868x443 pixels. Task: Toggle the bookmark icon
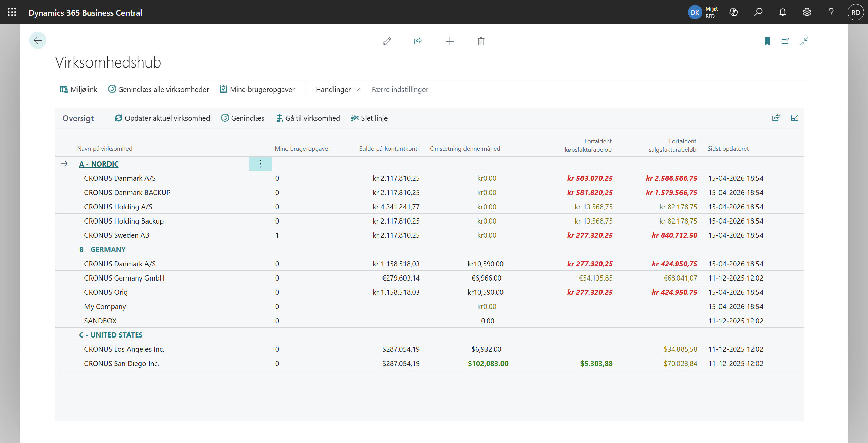click(x=767, y=41)
